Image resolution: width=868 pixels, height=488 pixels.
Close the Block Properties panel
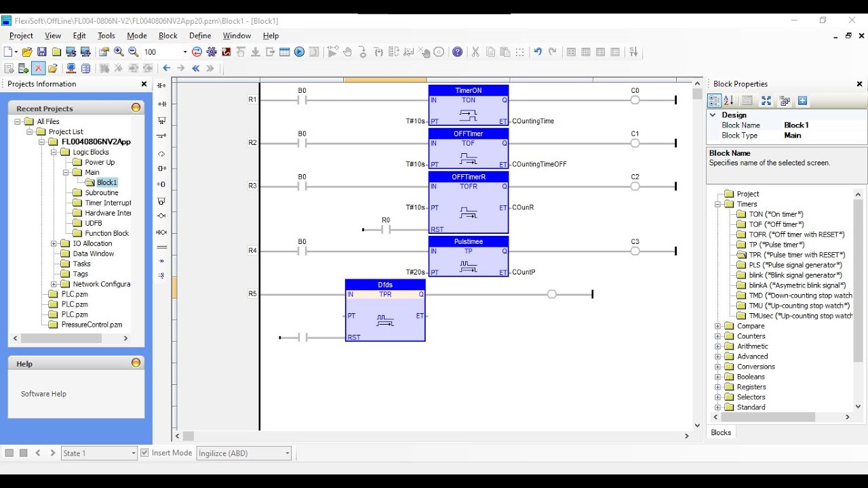pos(860,84)
